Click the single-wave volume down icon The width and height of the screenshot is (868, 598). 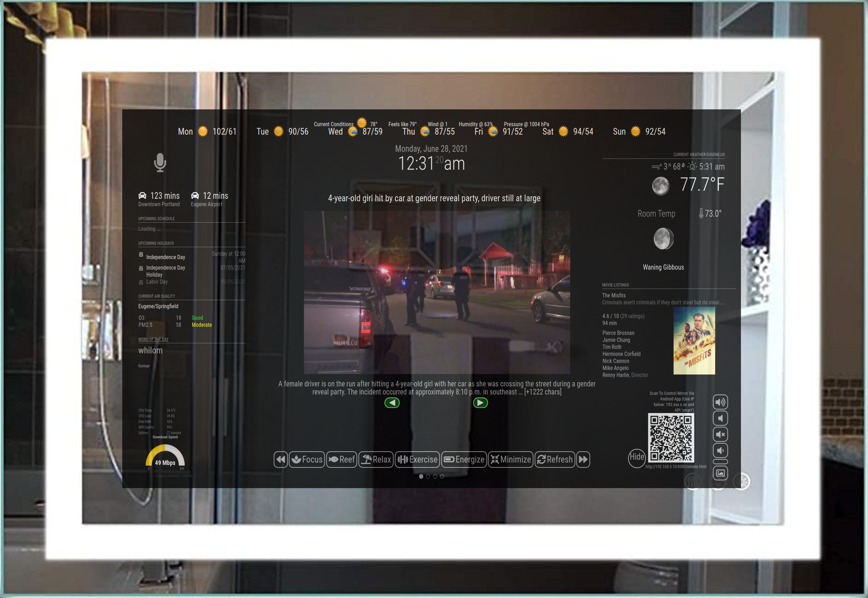point(720,450)
